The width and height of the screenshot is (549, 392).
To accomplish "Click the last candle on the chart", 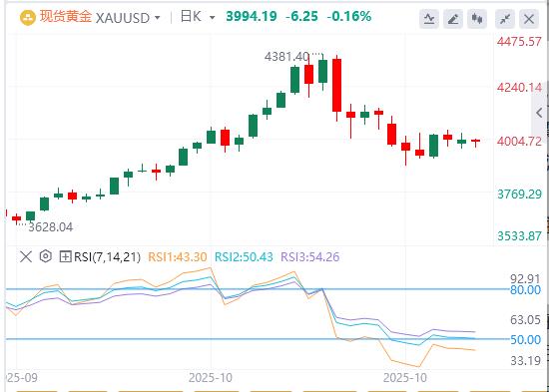I will tap(475, 141).
